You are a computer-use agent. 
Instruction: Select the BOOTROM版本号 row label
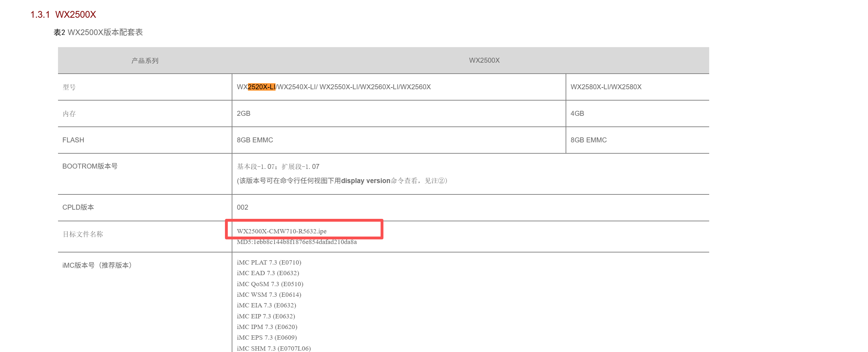coord(90,166)
